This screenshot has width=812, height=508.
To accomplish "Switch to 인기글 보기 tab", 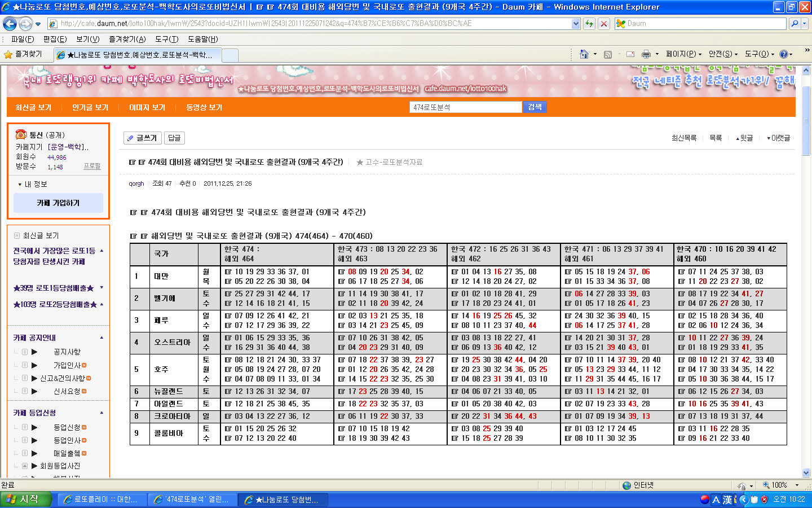I will click(x=90, y=107).
